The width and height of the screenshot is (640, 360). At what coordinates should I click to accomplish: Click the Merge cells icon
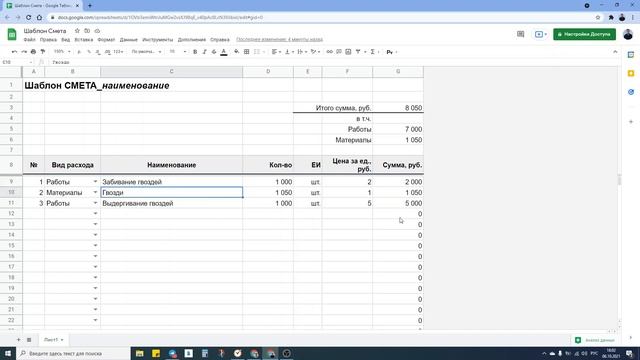(x=257, y=52)
